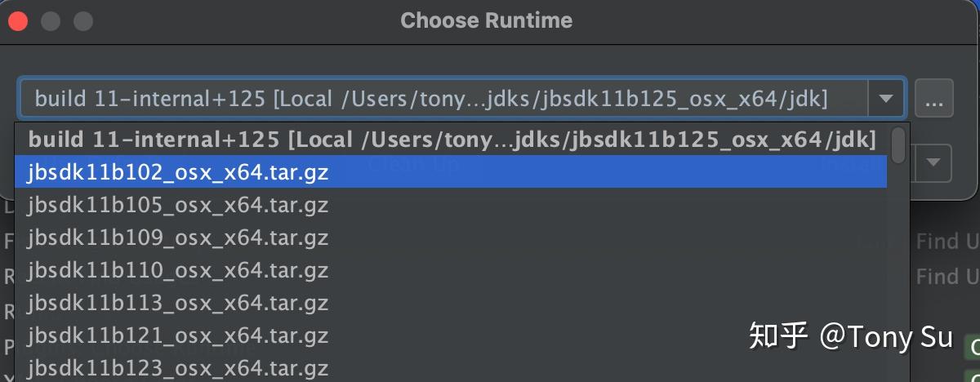
Task: Open the browse '...' button
Action: tap(934, 99)
